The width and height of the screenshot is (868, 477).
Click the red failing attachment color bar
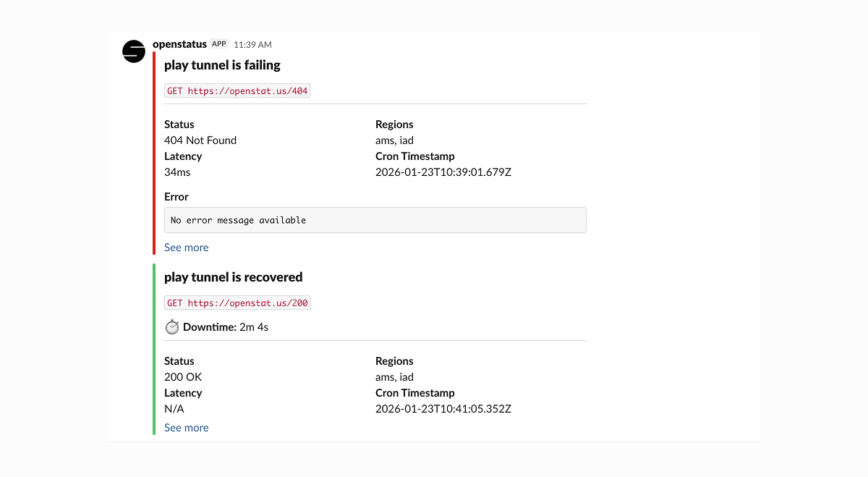point(154,153)
